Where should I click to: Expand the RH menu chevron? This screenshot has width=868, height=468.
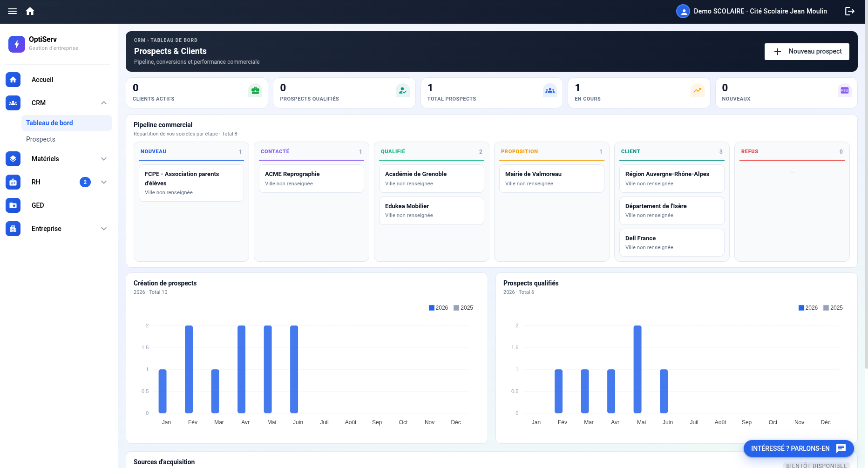(104, 182)
